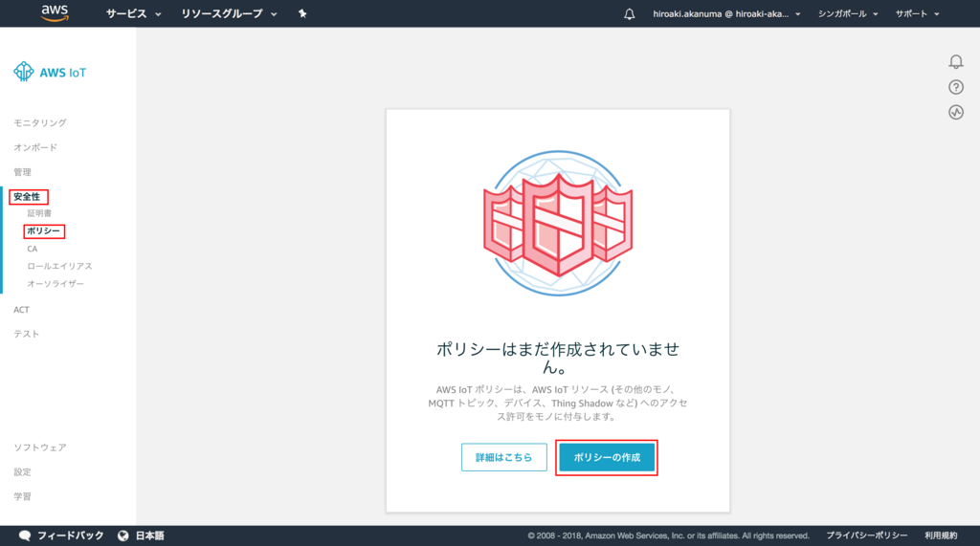Open モニタリング in the sidebar

(x=40, y=122)
